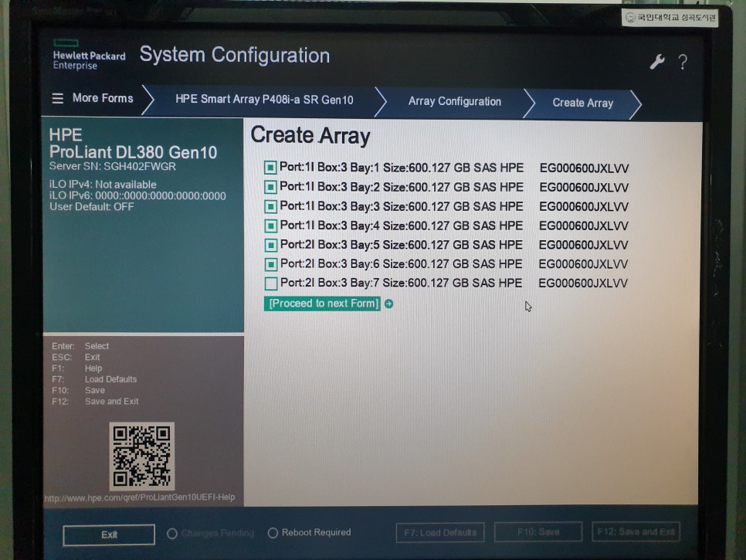Go to HPE Smart Array P408i-a SR Gen10 breadcrumb

(264, 100)
